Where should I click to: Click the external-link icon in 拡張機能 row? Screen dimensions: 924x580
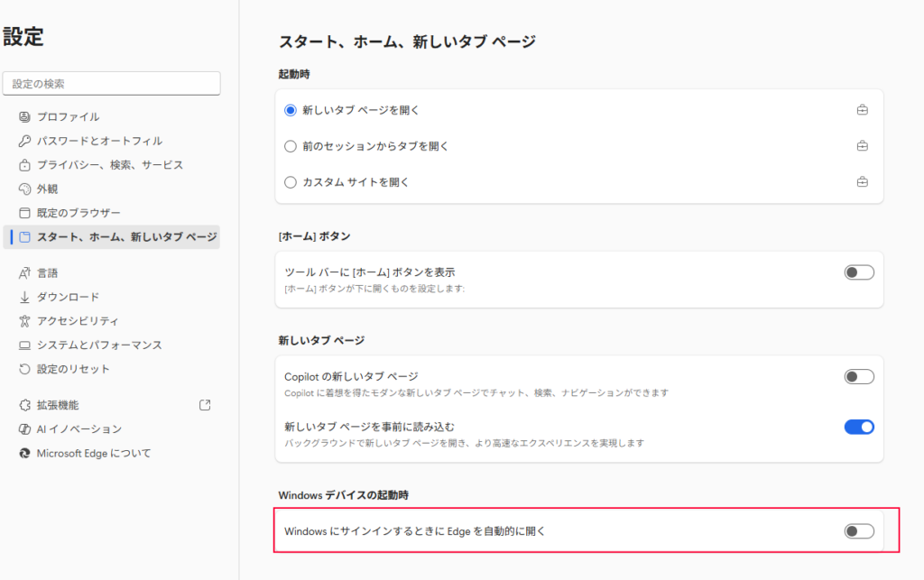click(x=205, y=405)
